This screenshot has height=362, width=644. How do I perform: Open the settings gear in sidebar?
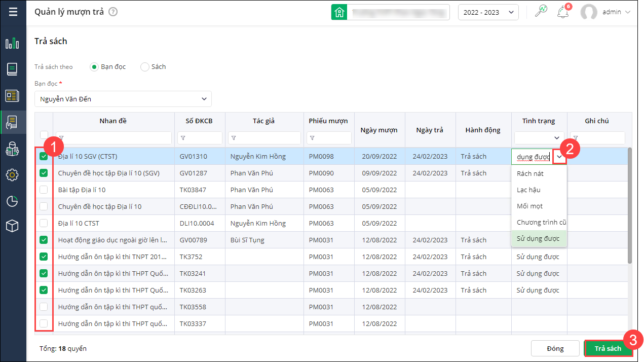[x=12, y=175]
